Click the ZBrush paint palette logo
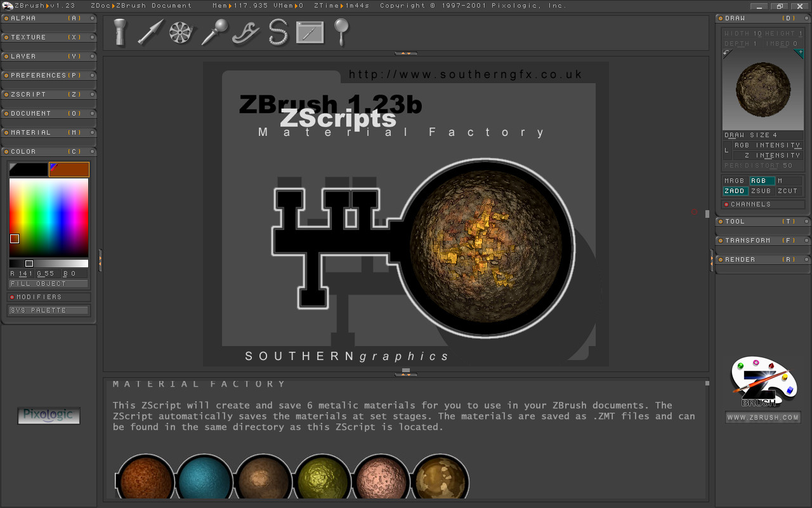Screen dimensions: 812x508 763,382
